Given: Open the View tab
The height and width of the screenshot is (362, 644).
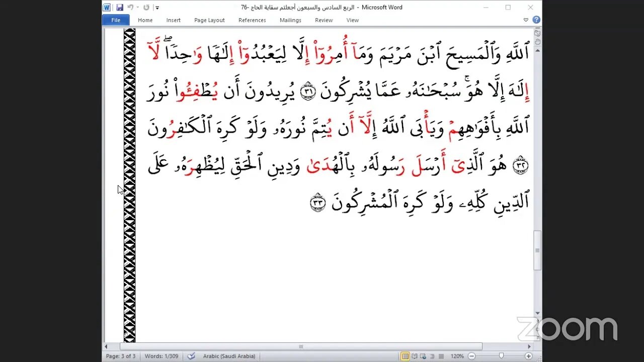Looking at the screenshot, I should pyautogui.click(x=352, y=20).
